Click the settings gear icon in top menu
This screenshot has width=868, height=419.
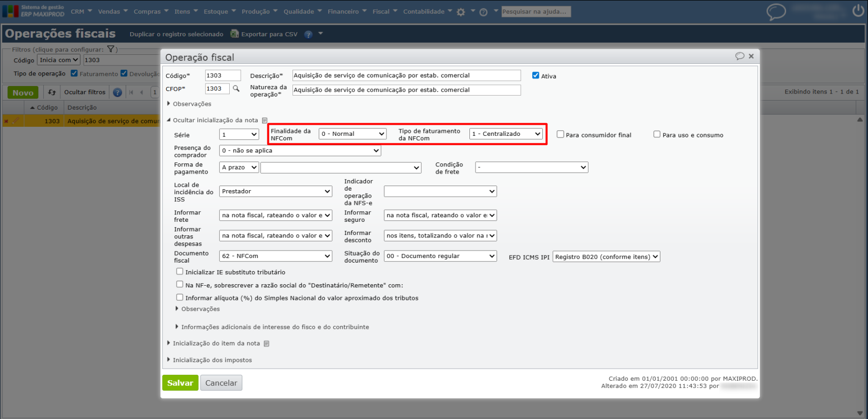[461, 12]
